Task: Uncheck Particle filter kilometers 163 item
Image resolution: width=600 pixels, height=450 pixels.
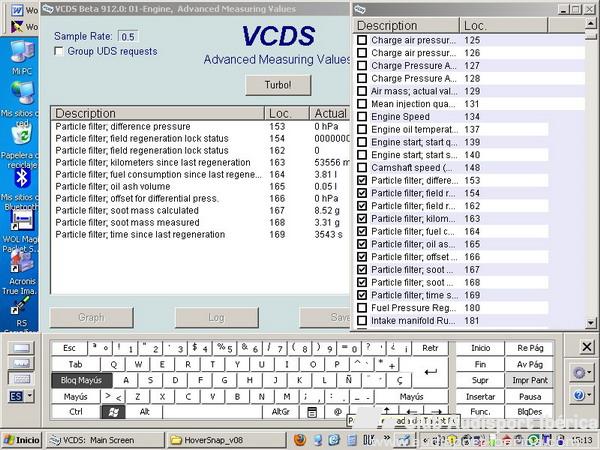Action: click(x=362, y=218)
